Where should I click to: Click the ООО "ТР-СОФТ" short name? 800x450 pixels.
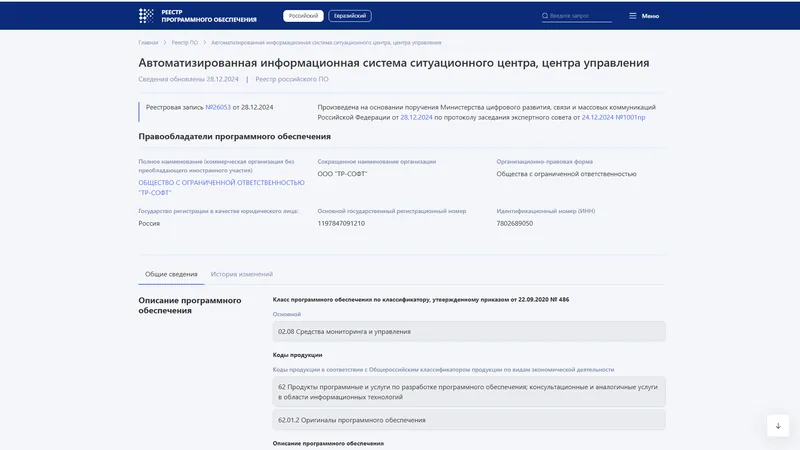342,174
